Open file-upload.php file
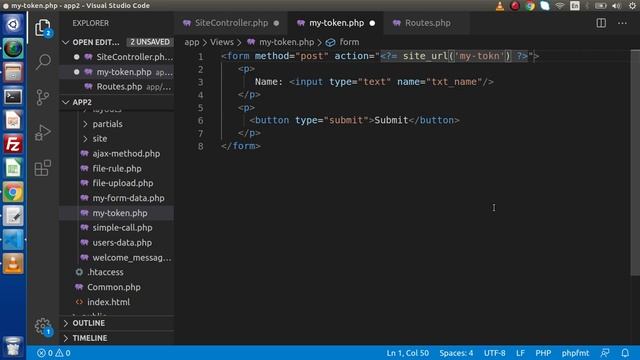 click(122, 183)
